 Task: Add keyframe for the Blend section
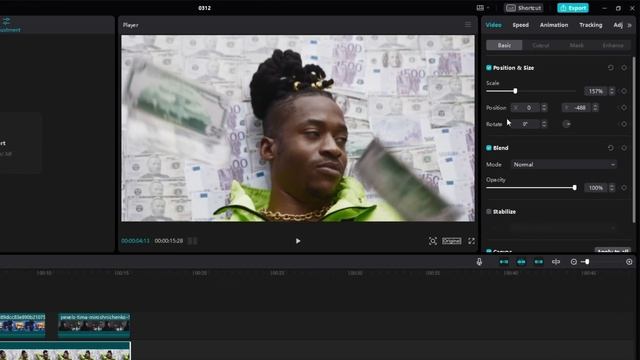click(x=624, y=148)
